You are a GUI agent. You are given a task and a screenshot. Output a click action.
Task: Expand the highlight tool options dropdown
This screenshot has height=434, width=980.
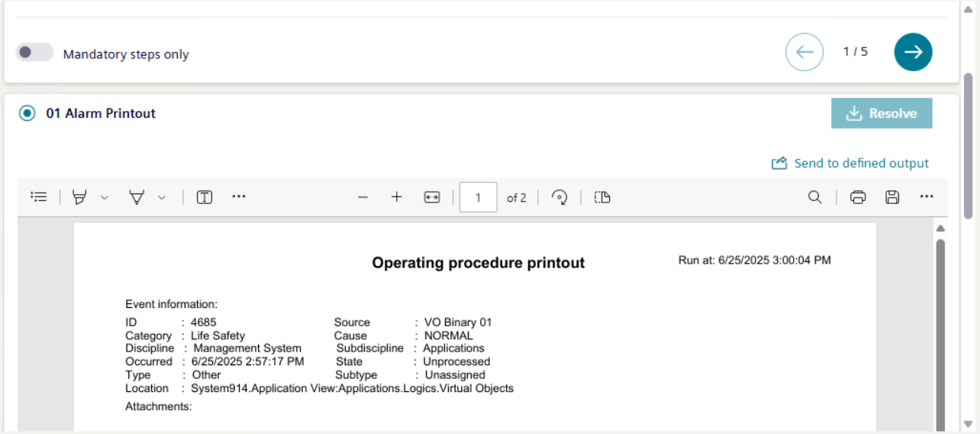pos(105,197)
